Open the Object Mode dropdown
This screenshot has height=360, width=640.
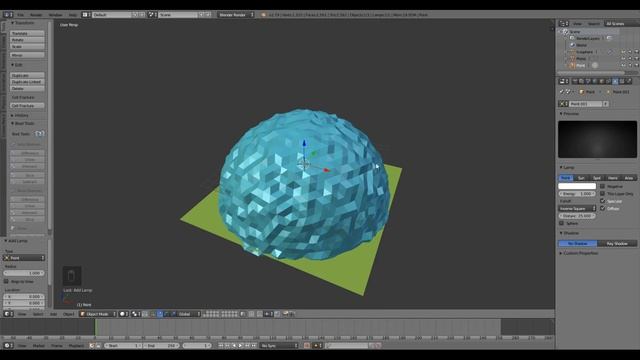(x=98, y=314)
